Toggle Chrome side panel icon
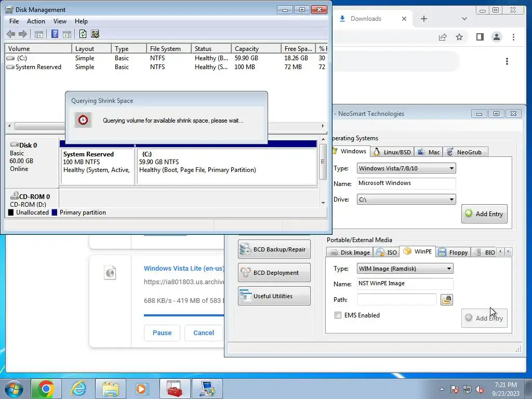This screenshot has width=532, height=399. [x=480, y=37]
